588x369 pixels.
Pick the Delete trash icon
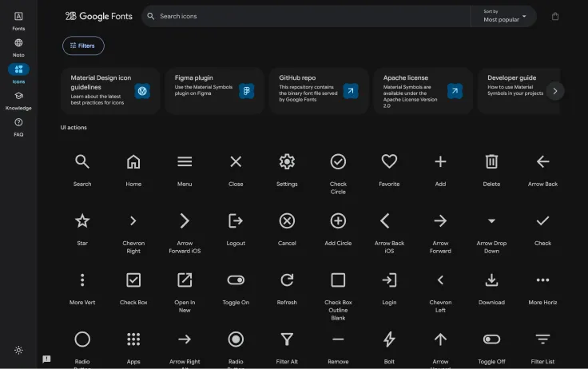(491, 161)
